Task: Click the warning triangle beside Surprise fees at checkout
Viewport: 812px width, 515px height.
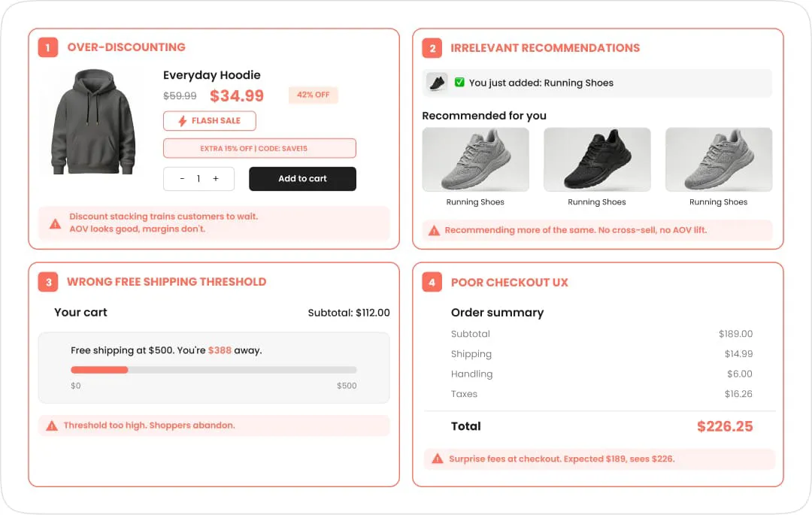Action: (438, 459)
